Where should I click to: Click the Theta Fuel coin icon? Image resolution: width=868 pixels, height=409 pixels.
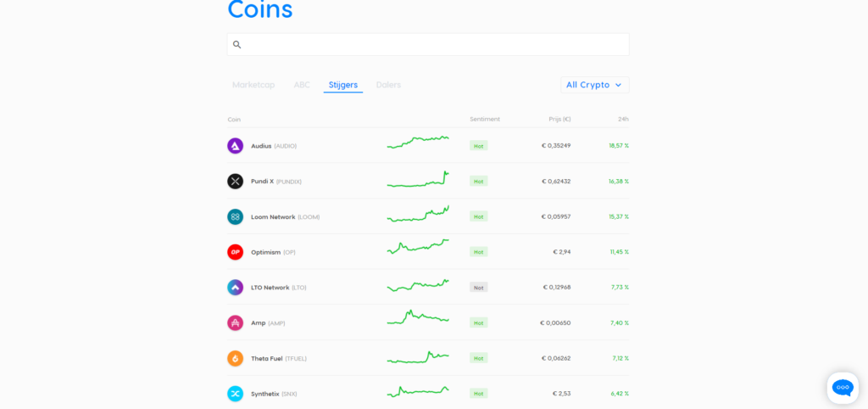tap(235, 358)
